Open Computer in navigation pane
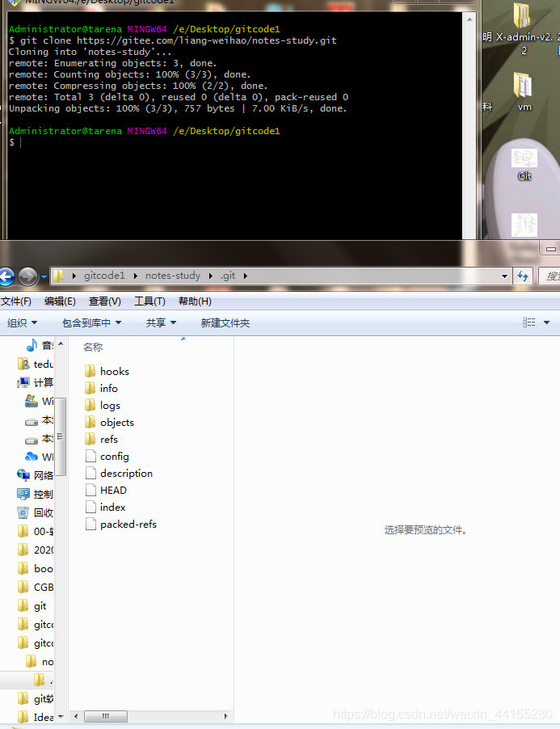Viewport: 560px width, 729px height. [36, 382]
